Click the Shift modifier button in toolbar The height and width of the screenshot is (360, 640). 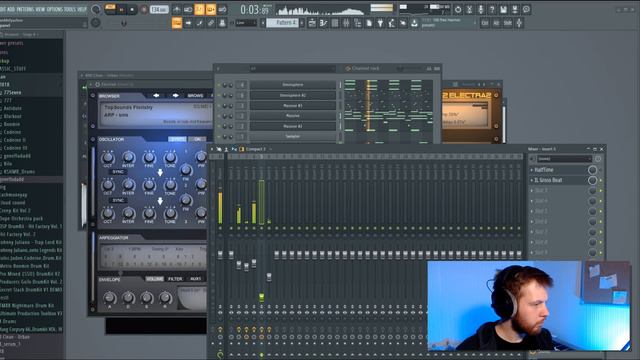click(508, 23)
